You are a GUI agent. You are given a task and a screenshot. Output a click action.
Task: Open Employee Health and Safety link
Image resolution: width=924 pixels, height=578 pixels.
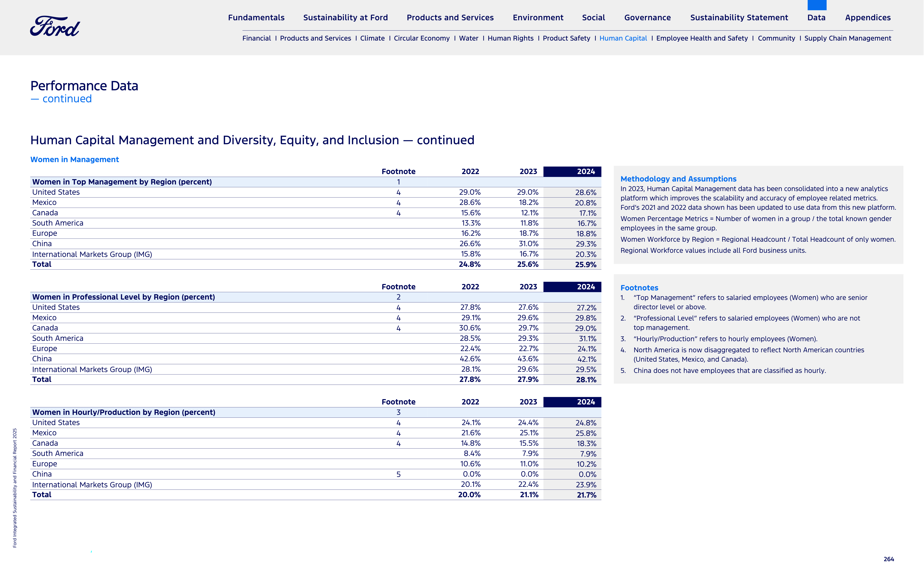[x=702, y=38]
